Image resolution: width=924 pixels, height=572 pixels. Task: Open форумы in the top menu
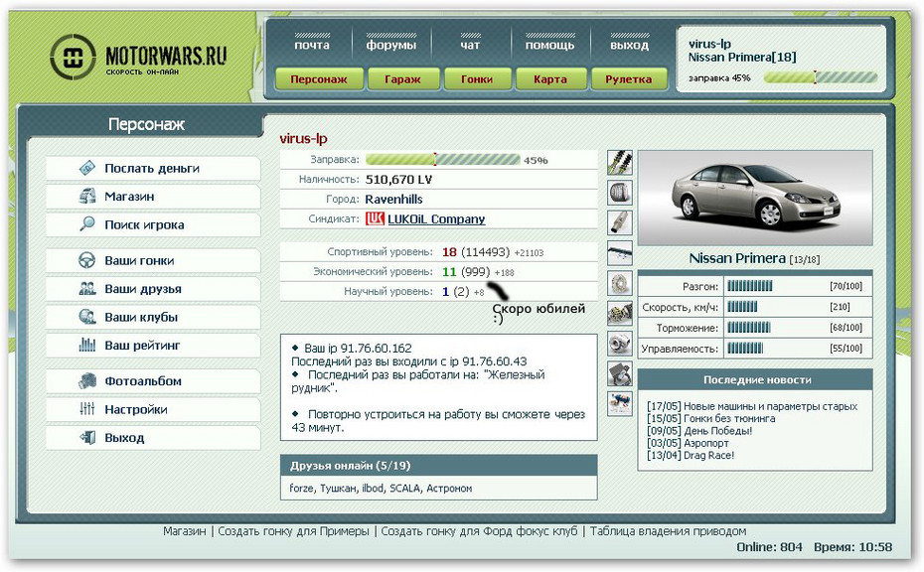tap(390, 45)
